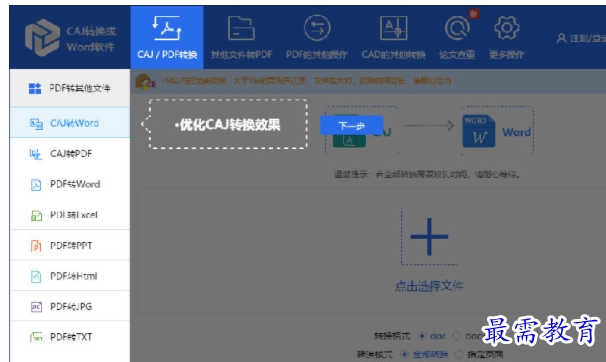
Task: Click the CAJ/PDF conversion icon
Action: [167, 28]
